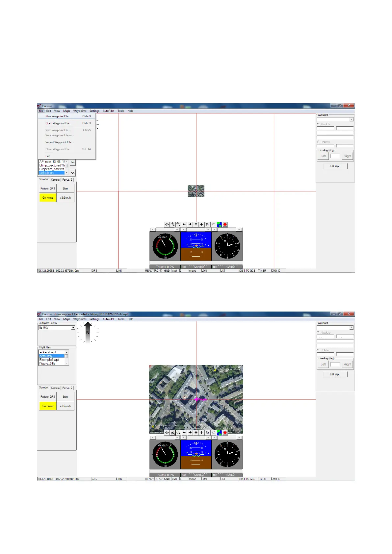Click globe map icon in lower screenshot toolbar
Viewport: 392px width, 554px height.
(219, 433)
